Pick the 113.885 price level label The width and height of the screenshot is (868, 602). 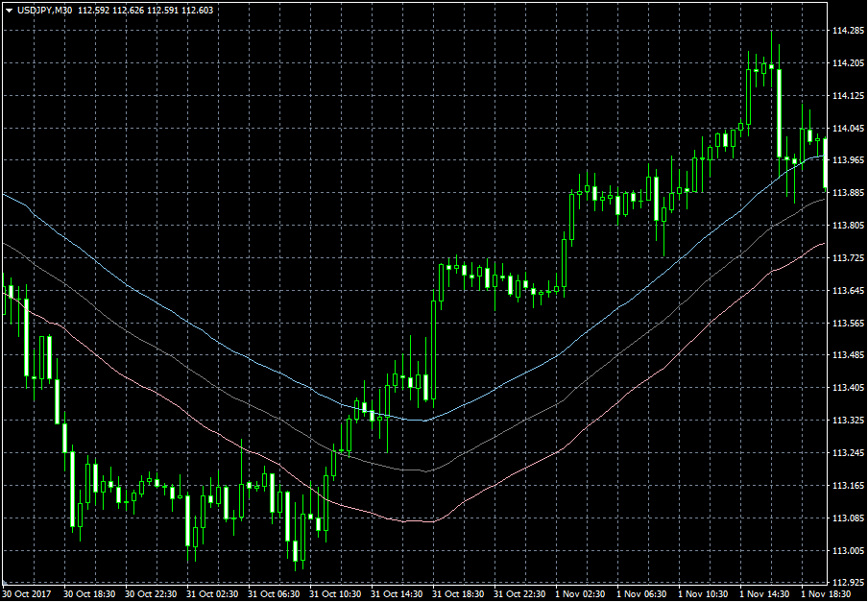coord(848,193)
